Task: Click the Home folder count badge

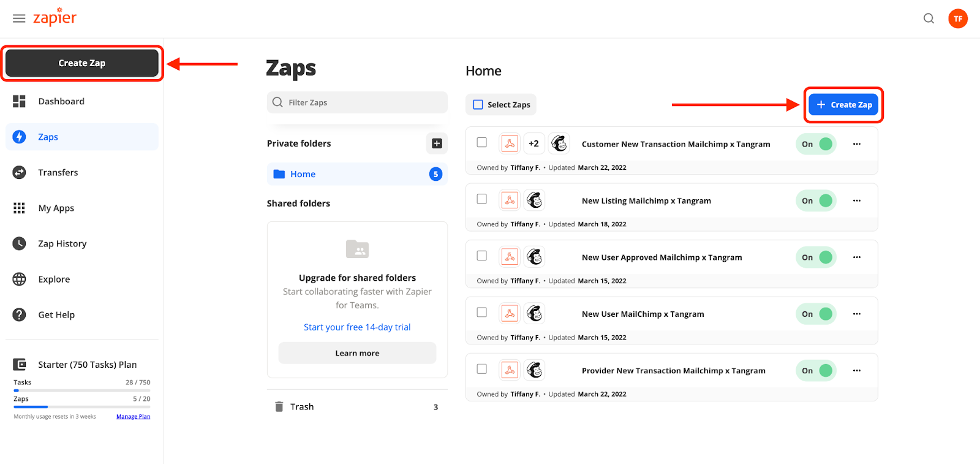Action: 435,174
